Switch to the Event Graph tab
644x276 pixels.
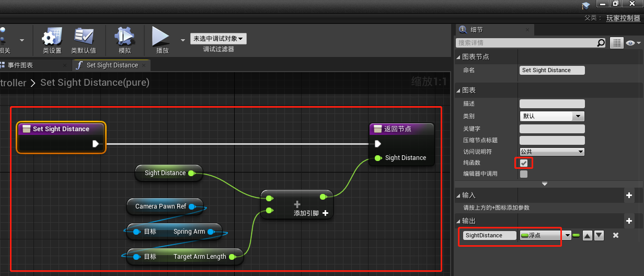[x=20, y=65]
